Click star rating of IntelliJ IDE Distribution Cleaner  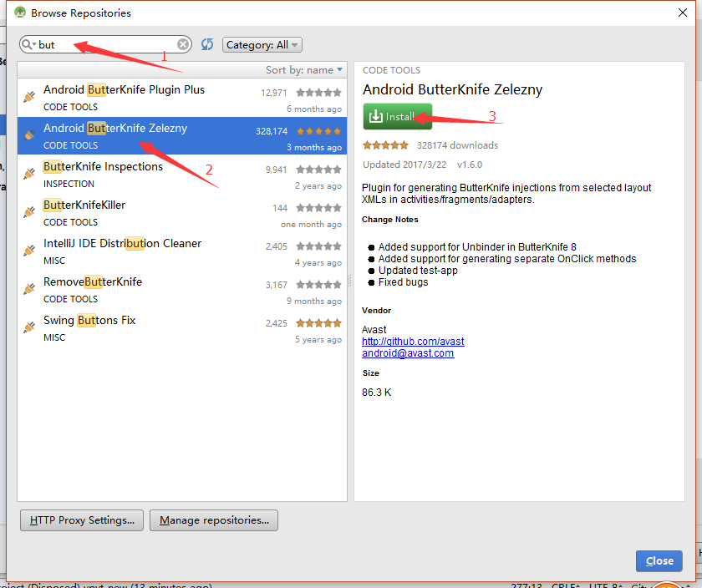(x=318, y=246)
